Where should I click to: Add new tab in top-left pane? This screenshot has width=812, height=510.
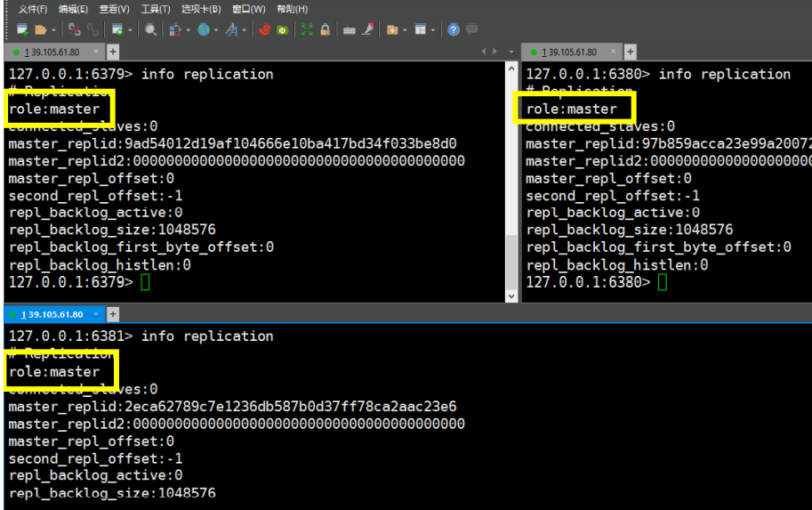click(x=113, y=53)
